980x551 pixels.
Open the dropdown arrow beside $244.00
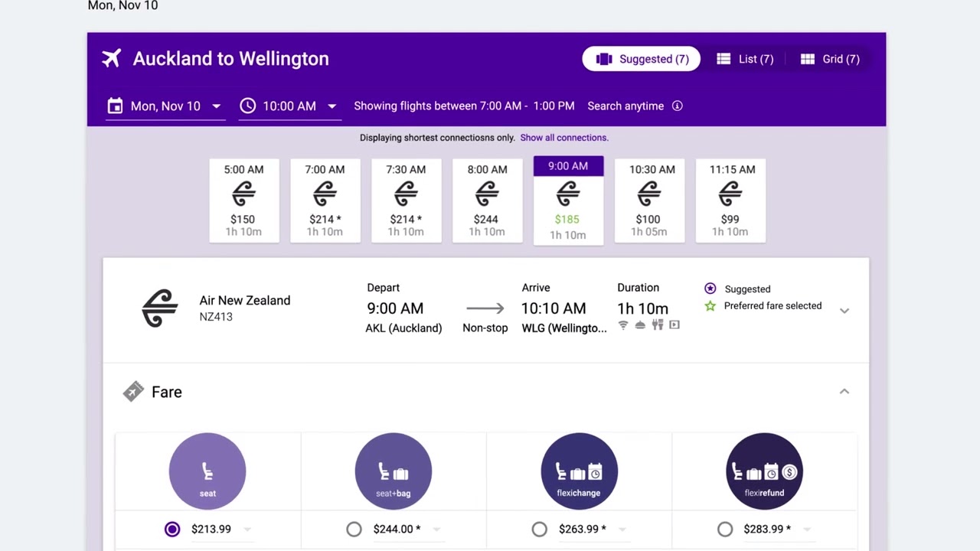(x=436, y=529)
